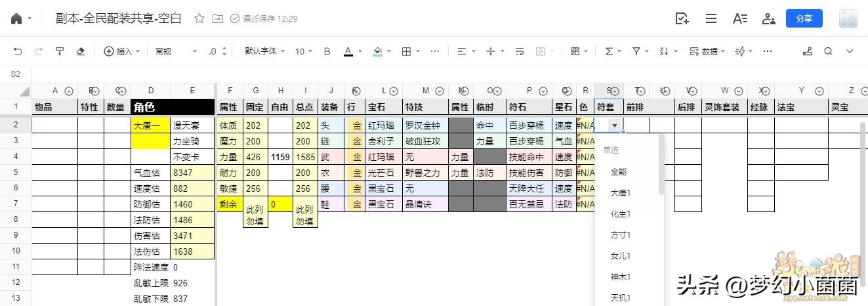Clear formatting with eraser tool
The image size is (868, 306).
tap(81, 51)
